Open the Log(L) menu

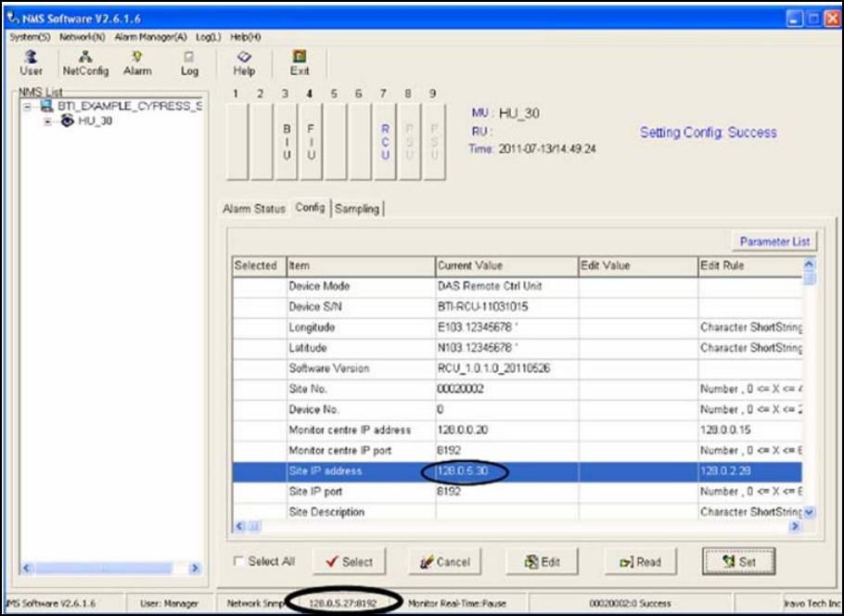pos(209,37)
